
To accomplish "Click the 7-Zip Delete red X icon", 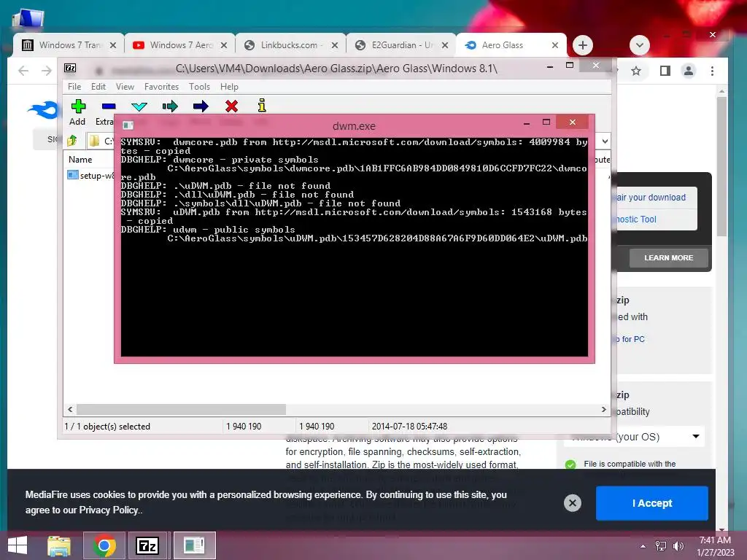I will (x=231, y=106).
